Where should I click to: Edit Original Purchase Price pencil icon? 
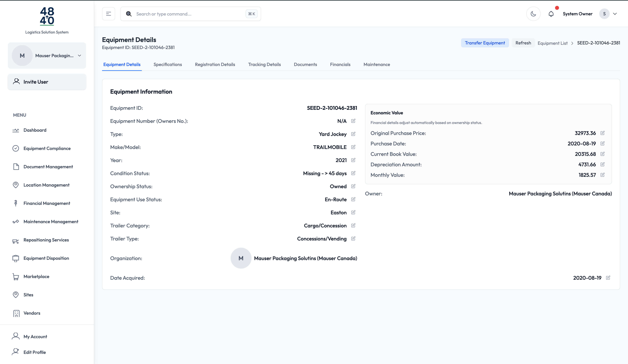pyautogui.click(x=602, y=133)
